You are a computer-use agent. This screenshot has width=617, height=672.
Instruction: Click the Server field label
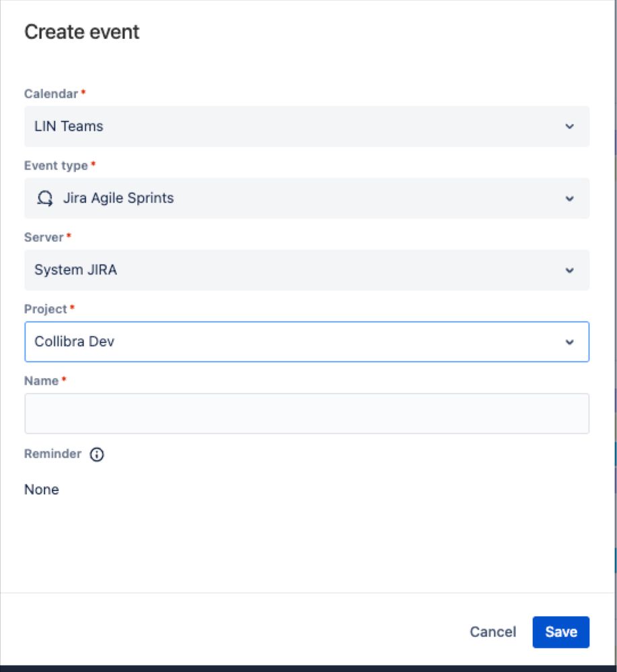click(x=44, y=237)
